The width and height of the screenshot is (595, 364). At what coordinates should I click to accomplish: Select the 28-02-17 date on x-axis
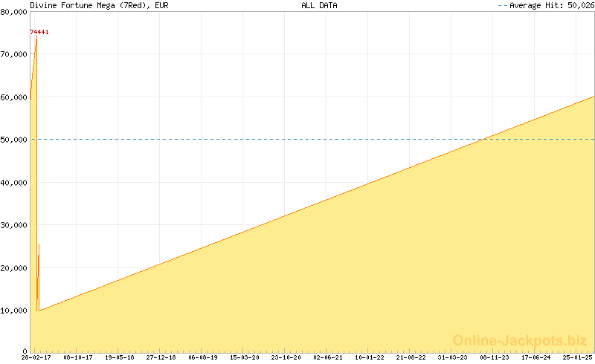(x=36, y=357)
